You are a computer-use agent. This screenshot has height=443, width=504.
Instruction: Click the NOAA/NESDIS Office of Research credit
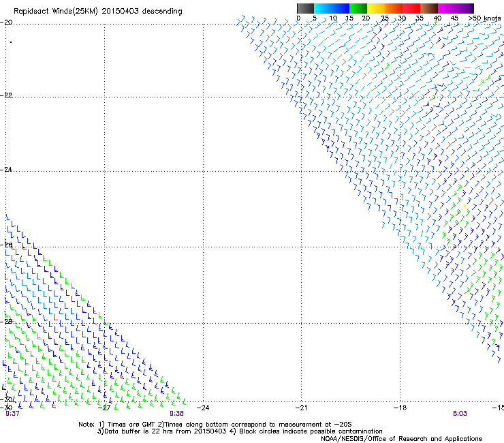tap(401, 439)
